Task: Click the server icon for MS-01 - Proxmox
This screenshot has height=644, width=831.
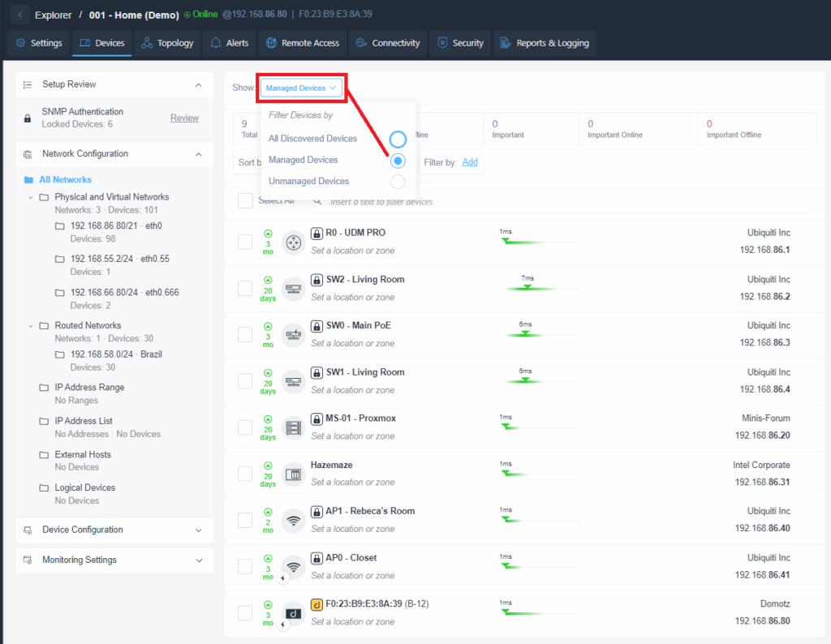Action: pos(293,427)
